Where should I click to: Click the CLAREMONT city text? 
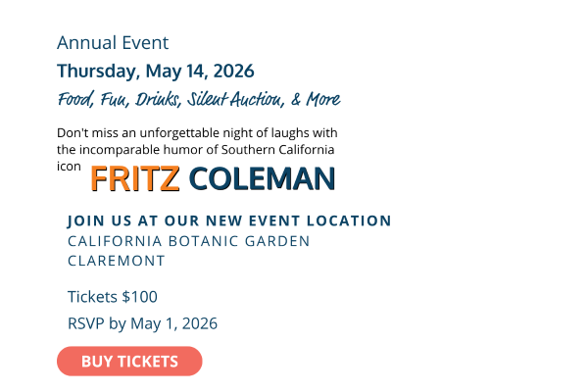116,262
